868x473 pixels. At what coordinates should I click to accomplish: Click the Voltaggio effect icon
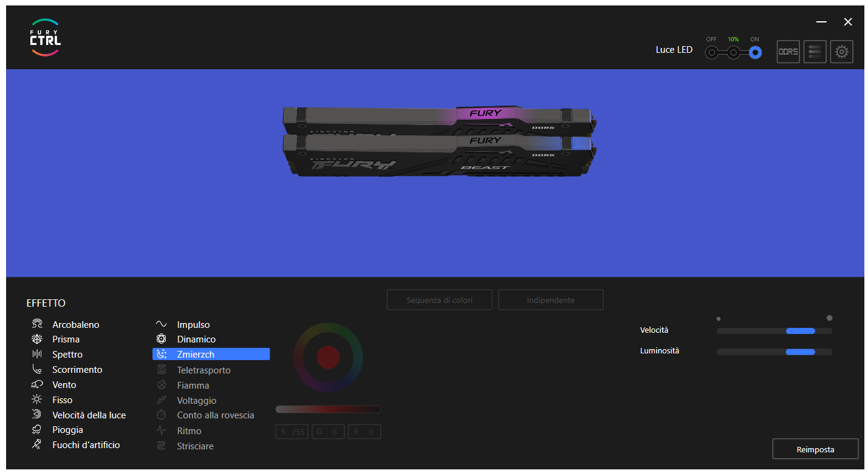(x=162, y=400)
